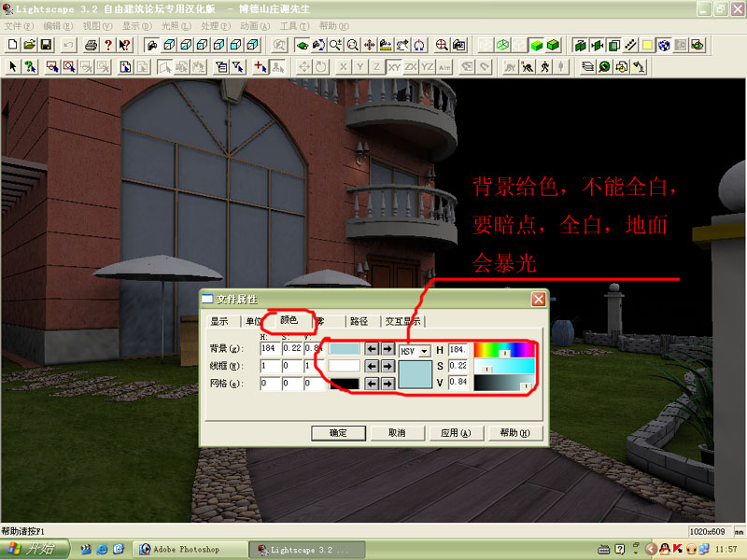Viewport: 747px width, 560px height.
Task: Open the luminaires desk lamp icon
Action: (x=639, y=67)
